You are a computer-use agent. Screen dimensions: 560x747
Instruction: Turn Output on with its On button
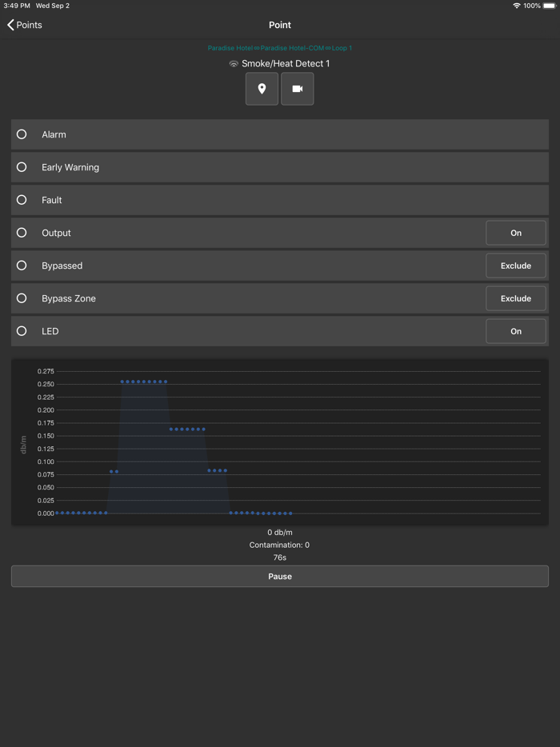pos(516,233)
